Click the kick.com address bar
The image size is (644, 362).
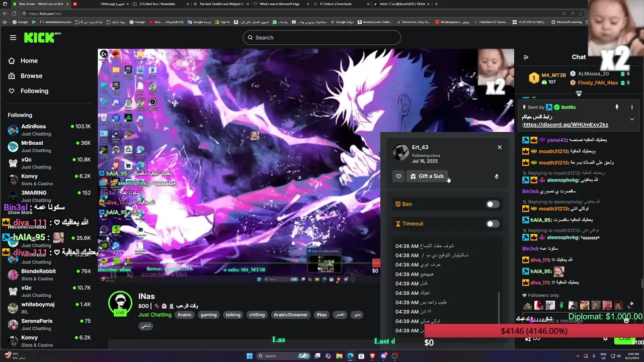point(302,14)
